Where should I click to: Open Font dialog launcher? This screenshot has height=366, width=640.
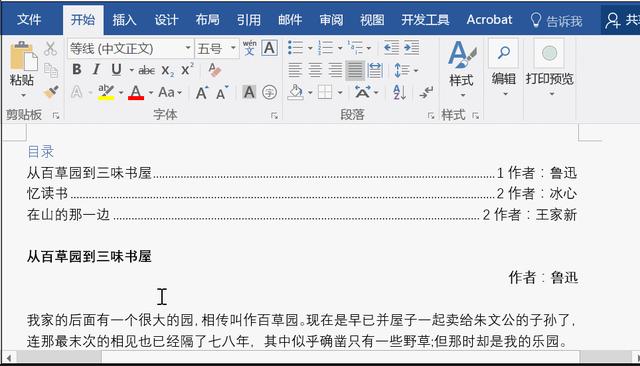[x=274, y=116]
